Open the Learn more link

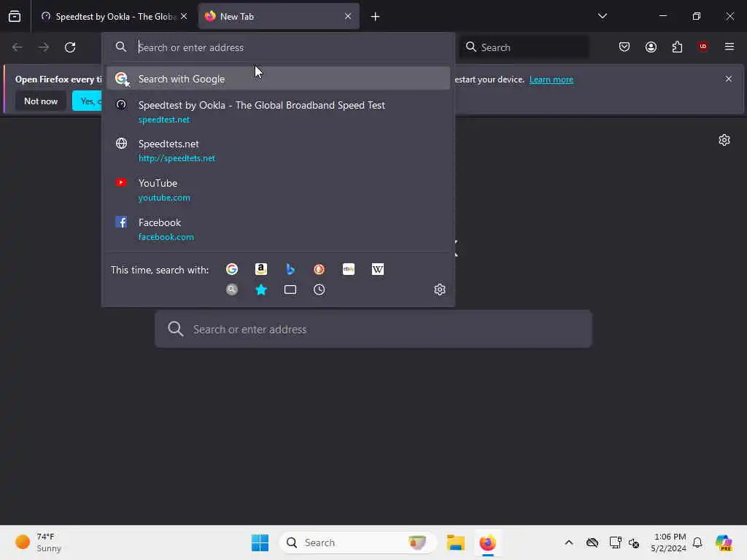tap(551, 79)
